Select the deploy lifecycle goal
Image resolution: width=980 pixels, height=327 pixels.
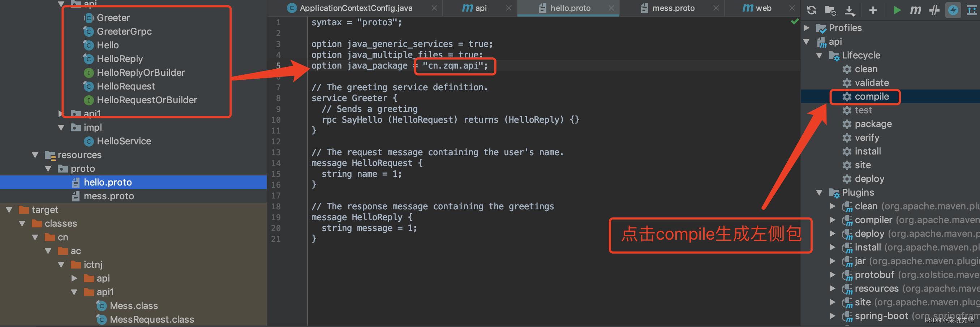tap(869, 179)
